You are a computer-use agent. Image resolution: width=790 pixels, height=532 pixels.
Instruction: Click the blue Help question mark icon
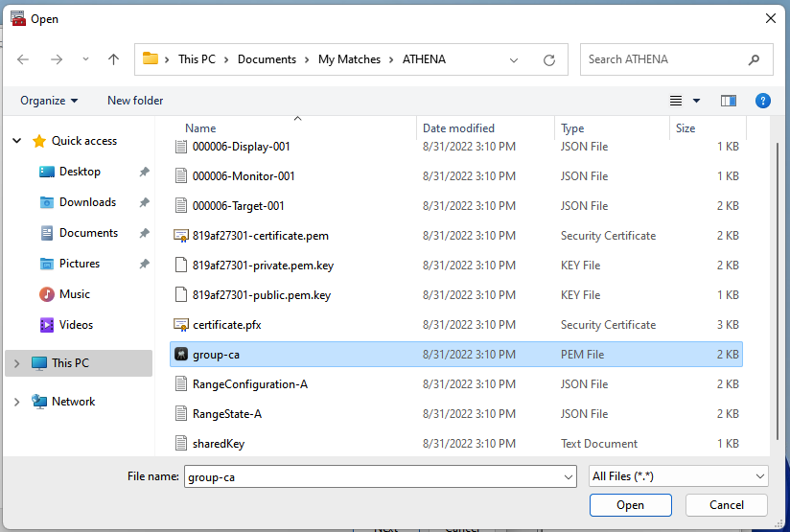click(x=763, y=101)
